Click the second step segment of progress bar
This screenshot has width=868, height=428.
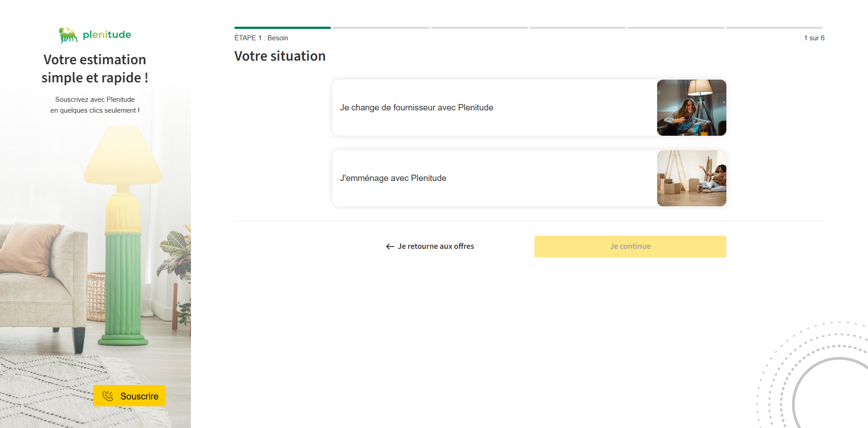(381, 28)
